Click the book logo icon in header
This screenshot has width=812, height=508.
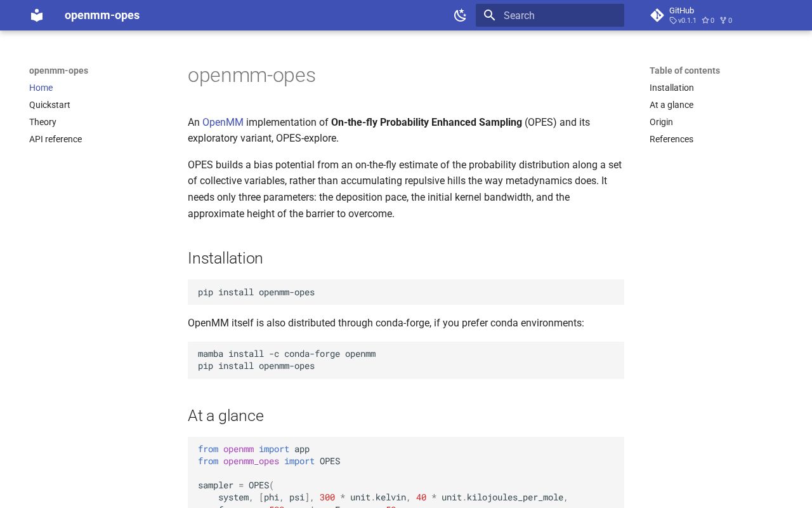(x=37, y=15)
